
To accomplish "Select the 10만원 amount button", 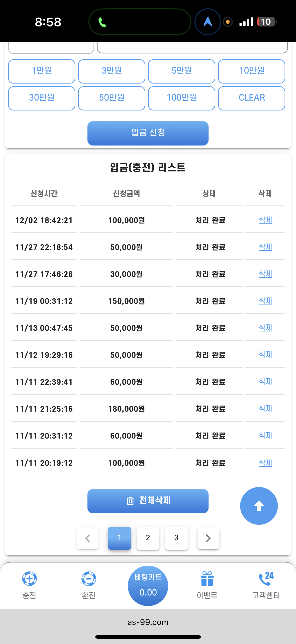I will tap(252, 71).
